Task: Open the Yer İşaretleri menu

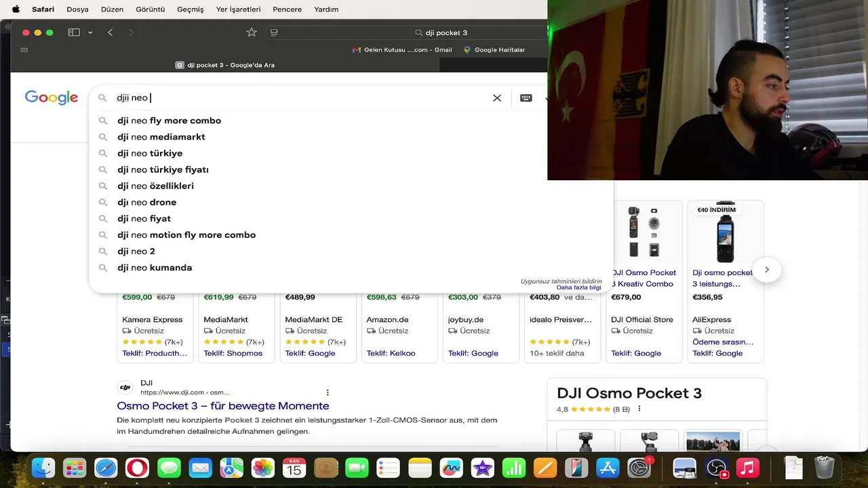Action: pyautogui.click(x=238, y=9)
